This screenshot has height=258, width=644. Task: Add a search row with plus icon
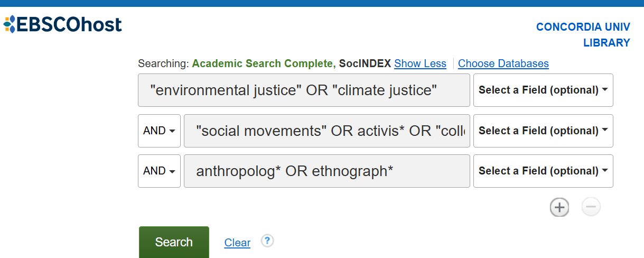(559, 208)
